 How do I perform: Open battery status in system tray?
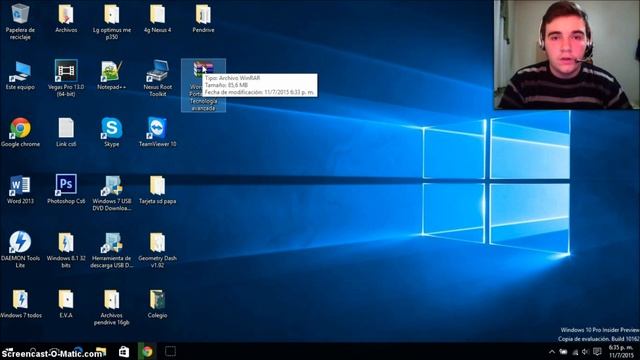[563, 352]
